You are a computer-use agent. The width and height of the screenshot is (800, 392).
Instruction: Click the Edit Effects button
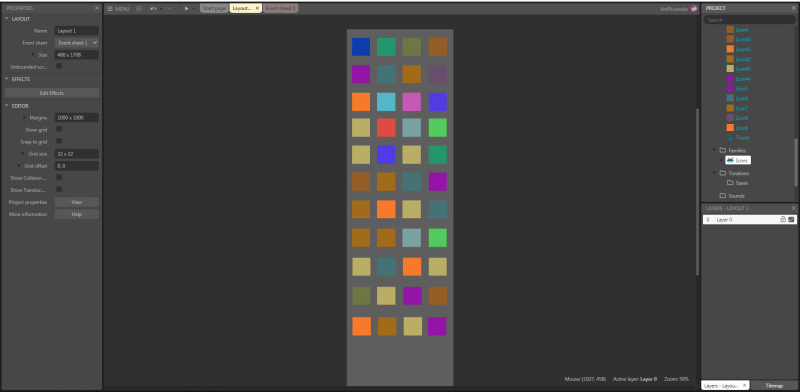pos(52,93)
